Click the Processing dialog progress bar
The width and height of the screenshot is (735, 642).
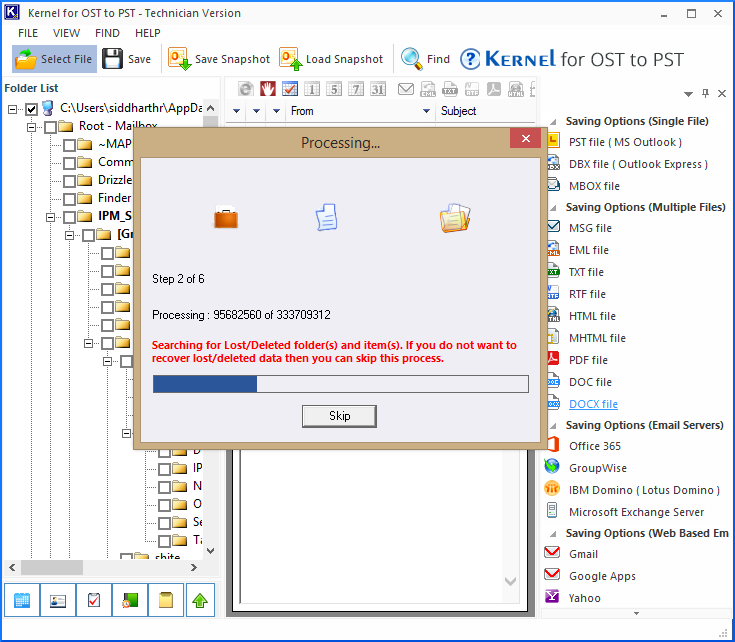(x=341, y=384)
